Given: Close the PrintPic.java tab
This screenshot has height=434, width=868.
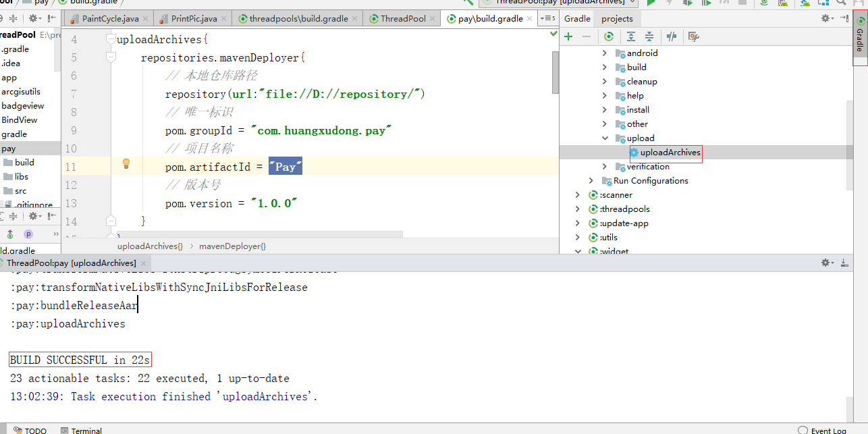Looking at the screenshot, I should pyautogui.click(x=224, y=19).
